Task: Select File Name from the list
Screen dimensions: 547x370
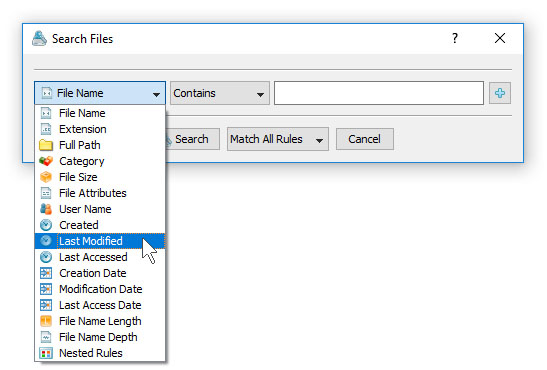Action: pyautogui.click(x=100, y=113)
